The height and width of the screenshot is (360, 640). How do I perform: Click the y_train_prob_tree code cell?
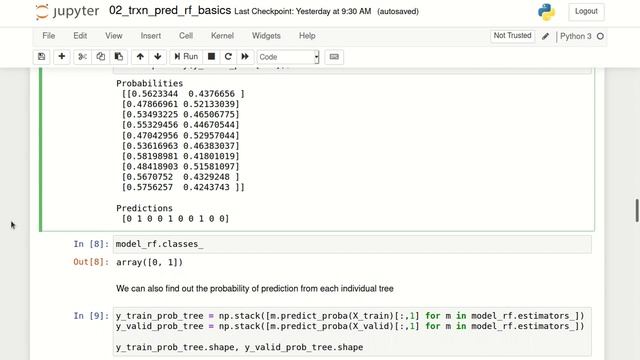click(352, 331)
